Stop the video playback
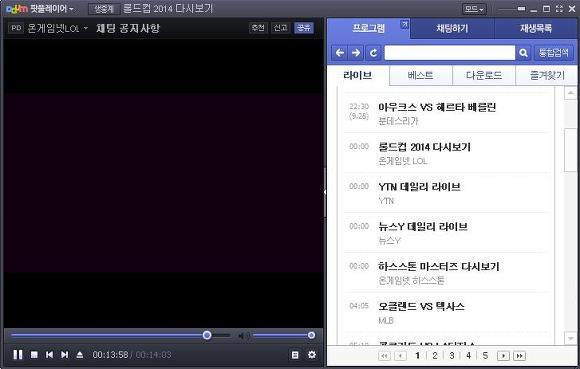The width and height of the screenshot is (580, 369). pos(34,355)
